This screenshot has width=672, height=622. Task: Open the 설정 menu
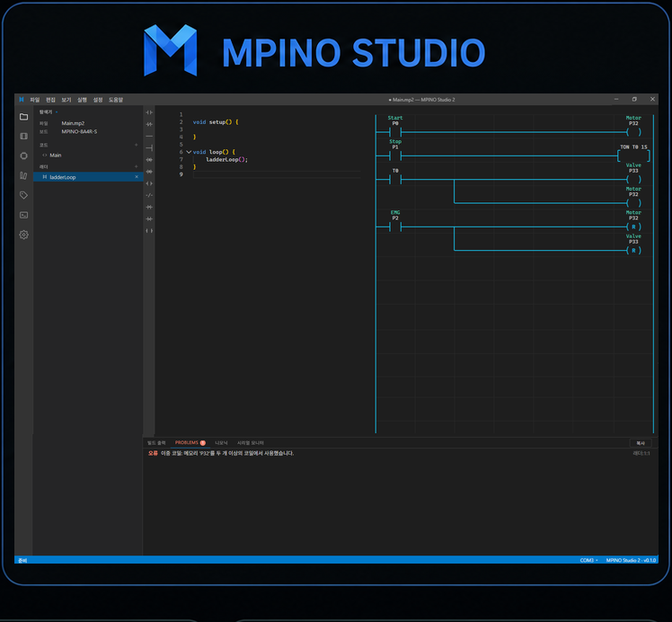point(98,100)
